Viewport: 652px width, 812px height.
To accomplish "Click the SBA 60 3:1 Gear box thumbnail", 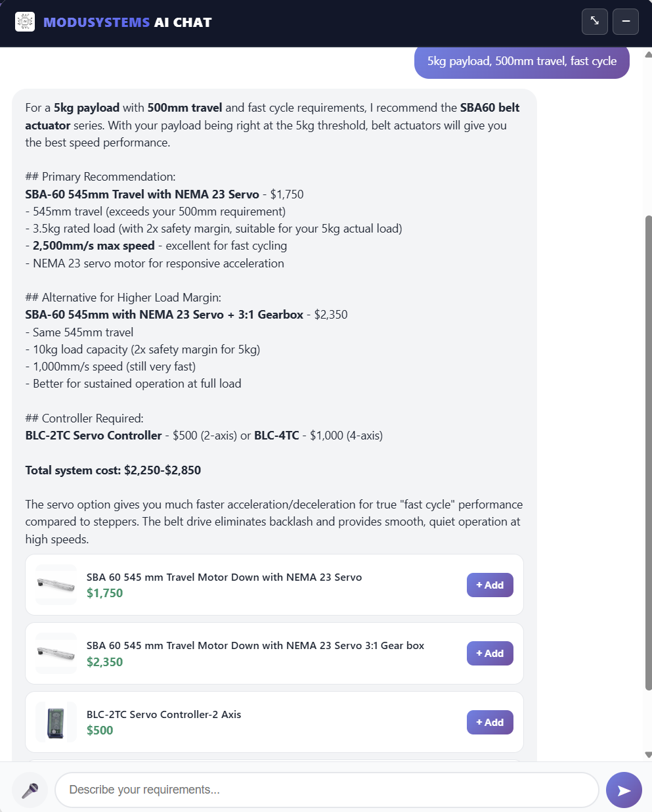I will 56,653.
